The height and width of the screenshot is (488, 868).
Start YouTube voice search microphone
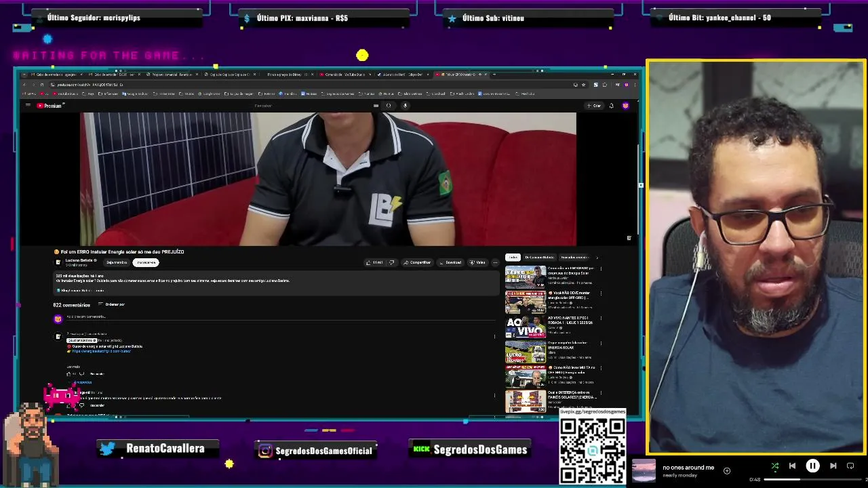pyautogui.click(x=405, y=106)
